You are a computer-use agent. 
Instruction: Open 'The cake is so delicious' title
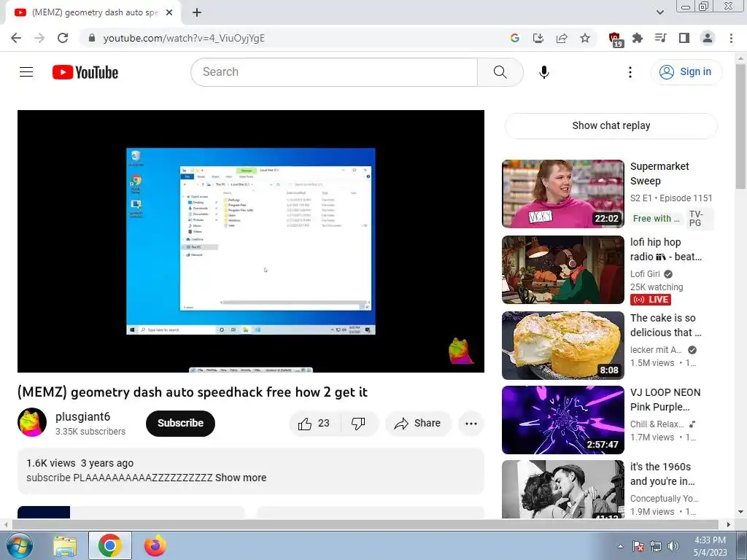click(665, 325)
